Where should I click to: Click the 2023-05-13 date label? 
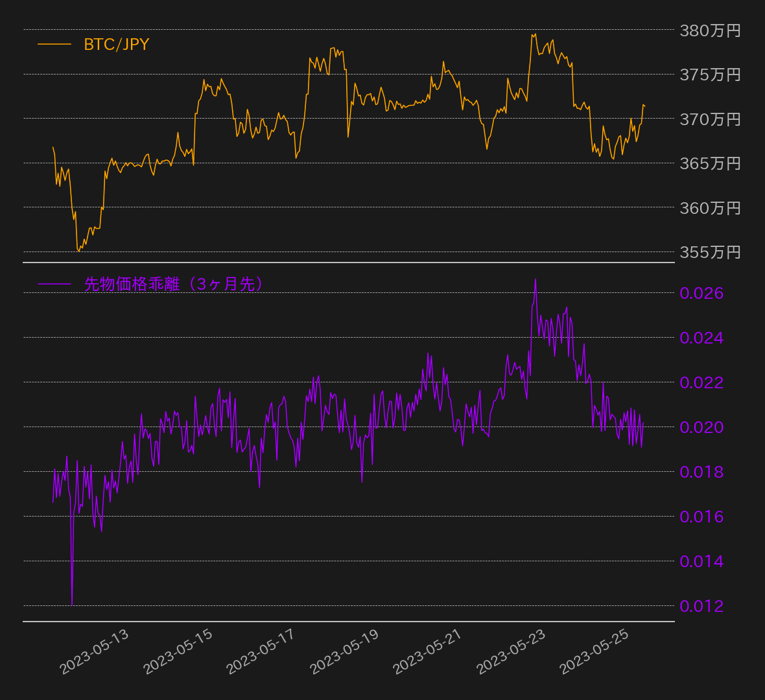coord(95,651)
